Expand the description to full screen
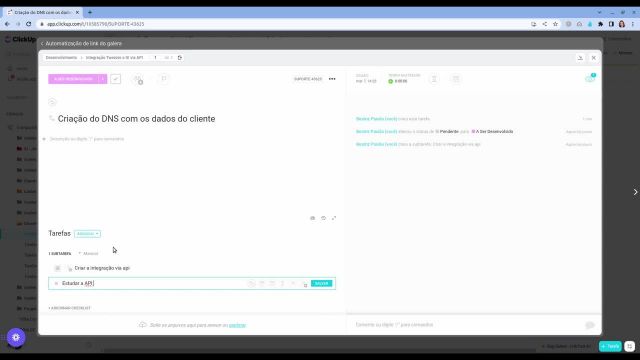 click(334, 218)
